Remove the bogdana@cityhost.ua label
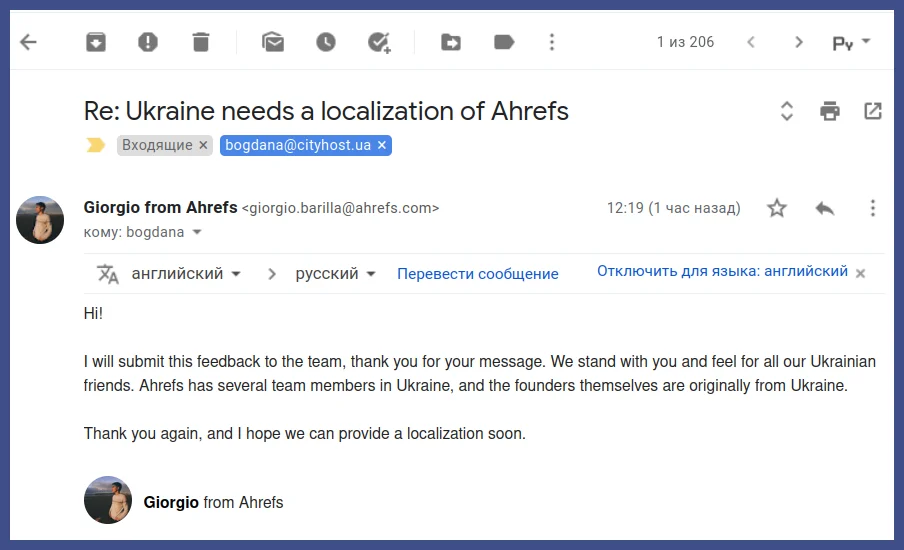The image size is (904, 550). pyautogui.click(x=382, y=145)
